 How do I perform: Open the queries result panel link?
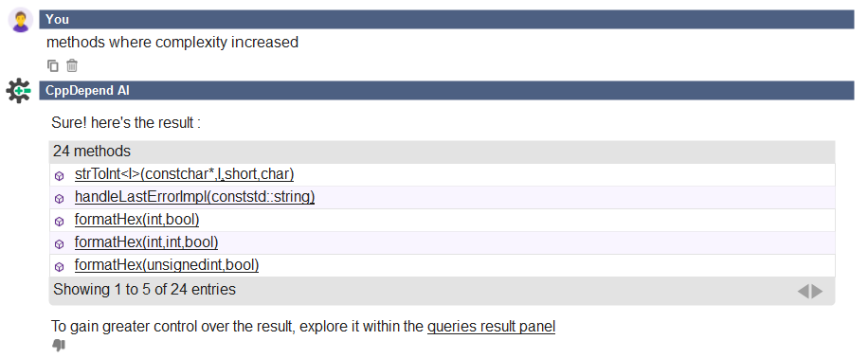(491, 327)
